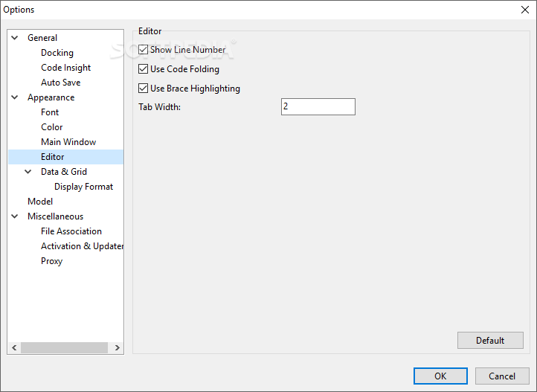Collapse the General tree node

(x=15, y=38)
